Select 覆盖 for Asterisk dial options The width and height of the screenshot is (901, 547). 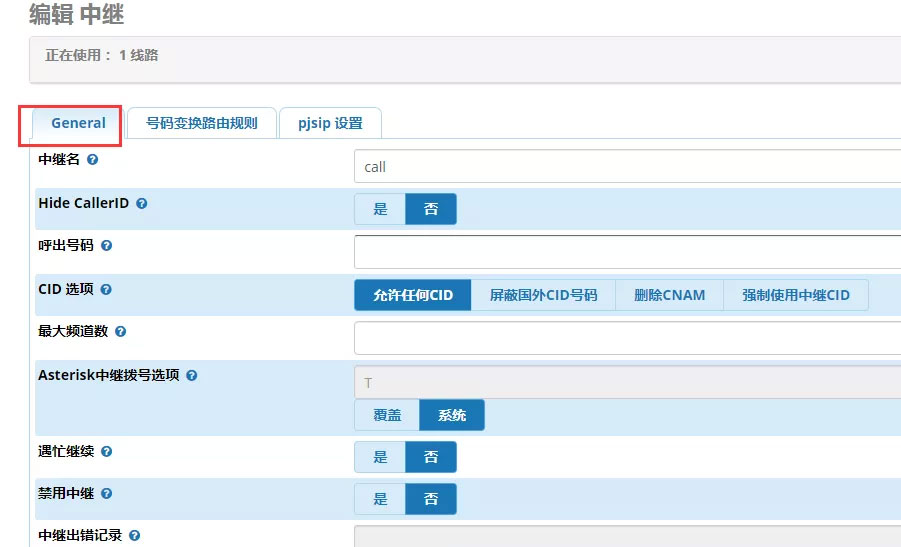(x=387, y=415)
